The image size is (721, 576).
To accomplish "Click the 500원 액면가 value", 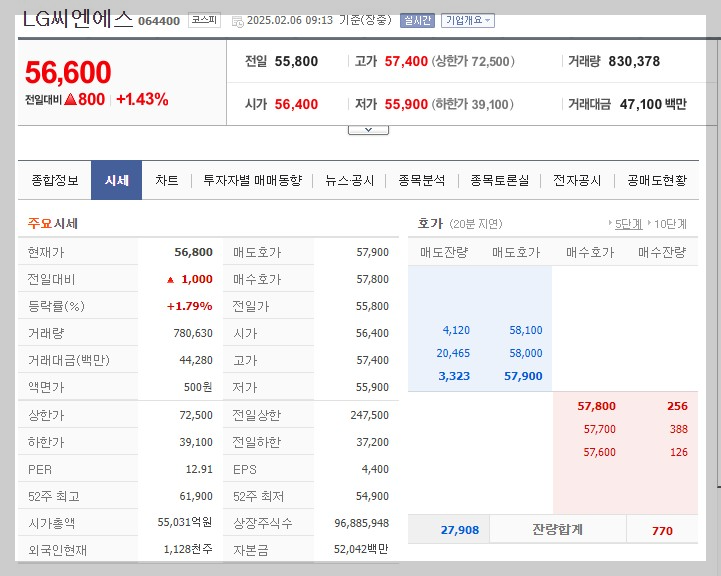I will 198,387.
